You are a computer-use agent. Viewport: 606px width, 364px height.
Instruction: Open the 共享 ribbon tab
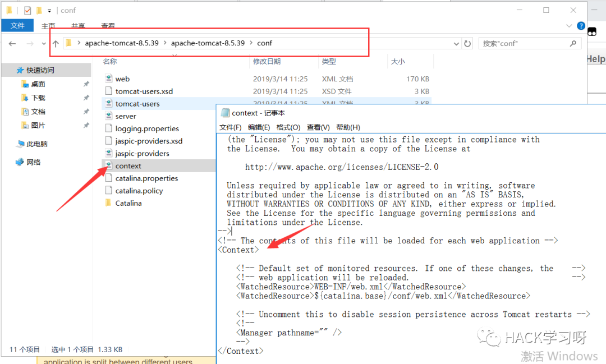(x=78, y=26)
